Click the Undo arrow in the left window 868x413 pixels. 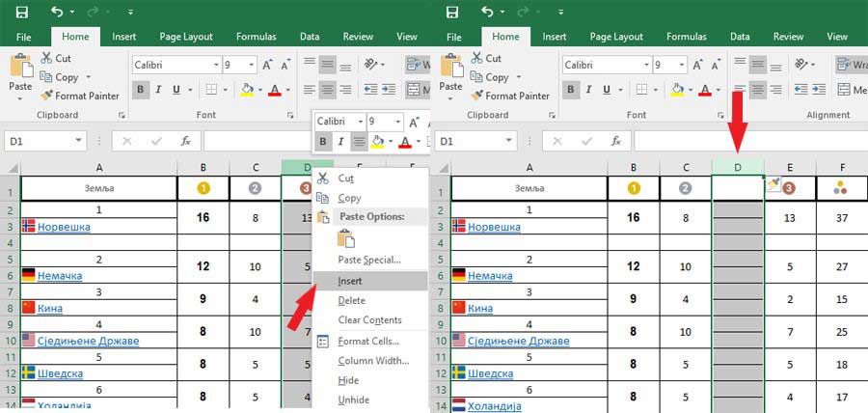[57, 12]
